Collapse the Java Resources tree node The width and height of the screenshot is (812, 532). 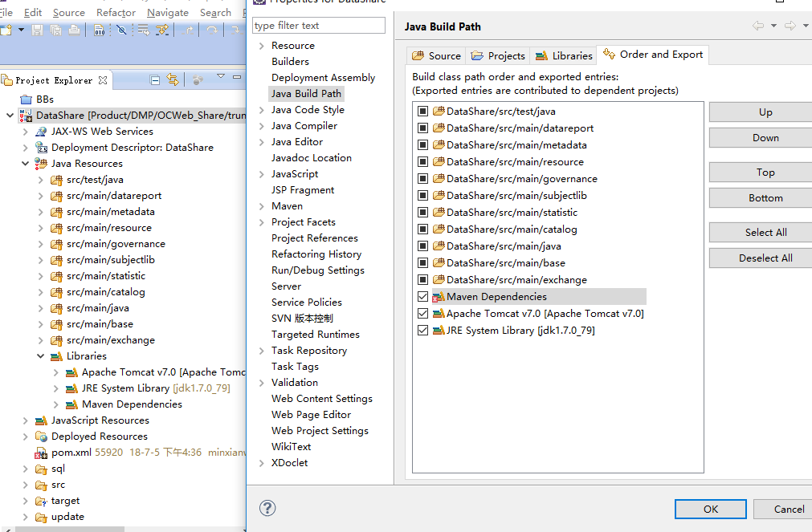pos(26,164)
